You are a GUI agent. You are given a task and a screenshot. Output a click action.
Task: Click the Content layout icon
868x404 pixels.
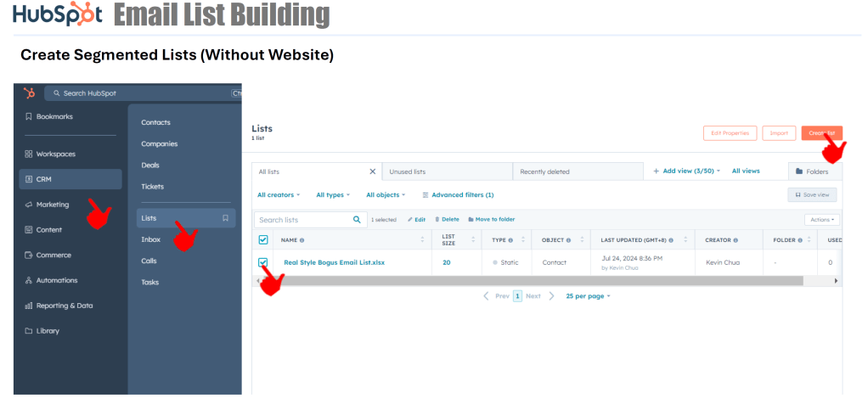[28, 230]
